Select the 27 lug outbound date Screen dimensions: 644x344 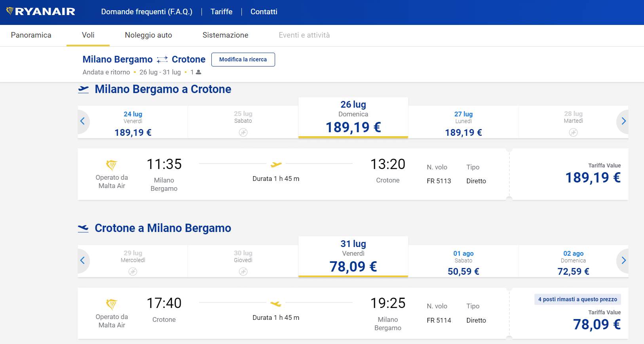(x=463, y=123)
